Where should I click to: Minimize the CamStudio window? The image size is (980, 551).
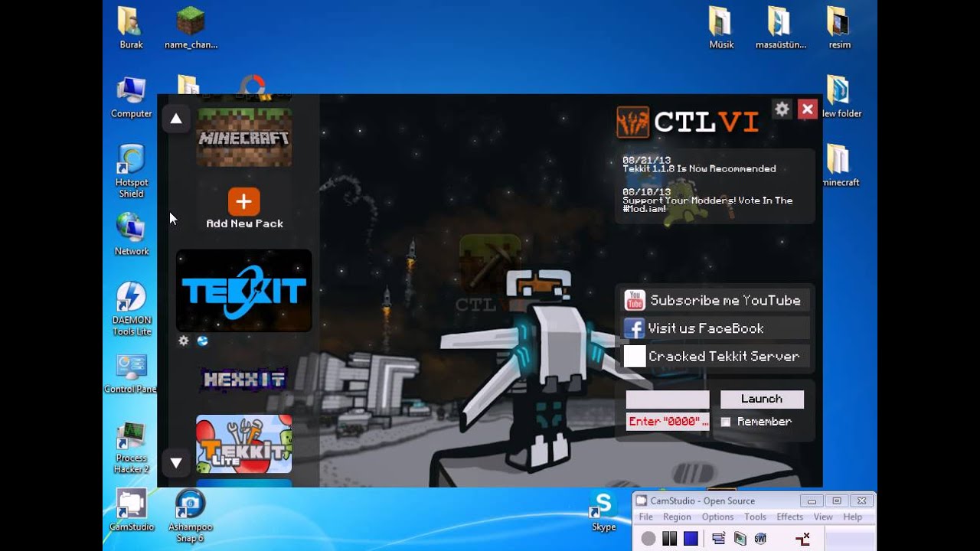pos(812,501)
